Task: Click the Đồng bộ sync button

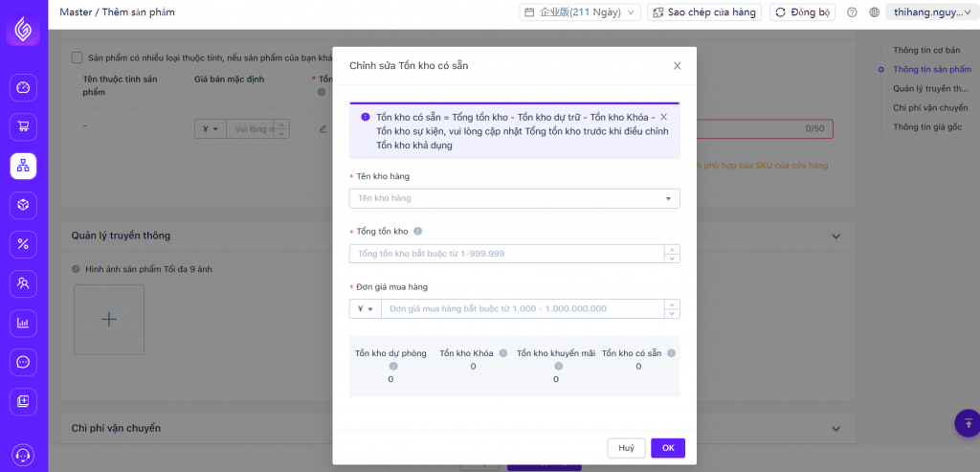Action: tap(803, 12)
